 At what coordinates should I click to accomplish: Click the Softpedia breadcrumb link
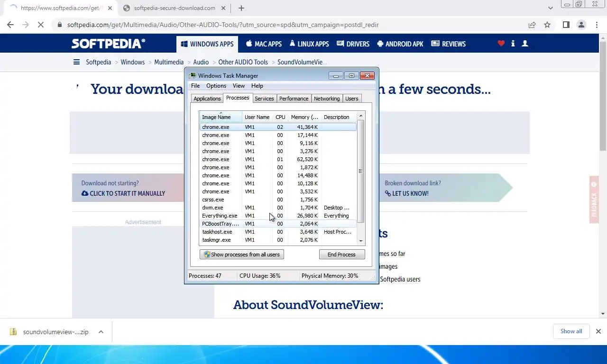tap(98, 62)
